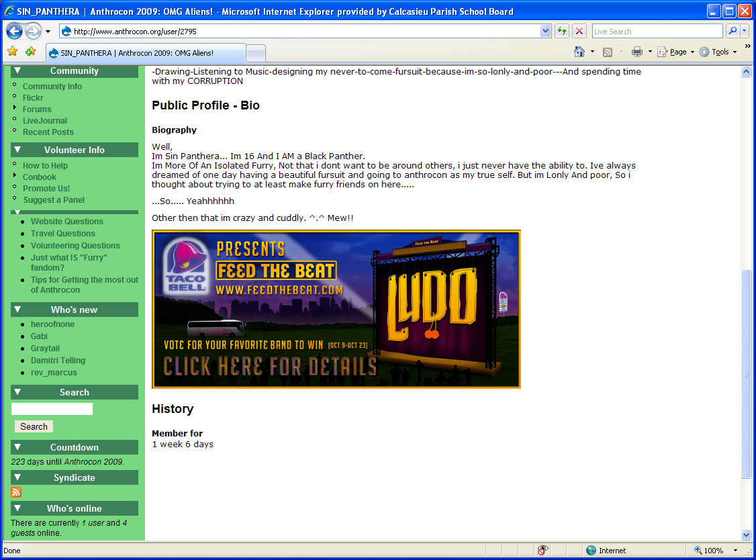Click the Taco Bell Feed the Beat banner
The width and height of the screenshot is (756, 560).
[x=336, y=309]
